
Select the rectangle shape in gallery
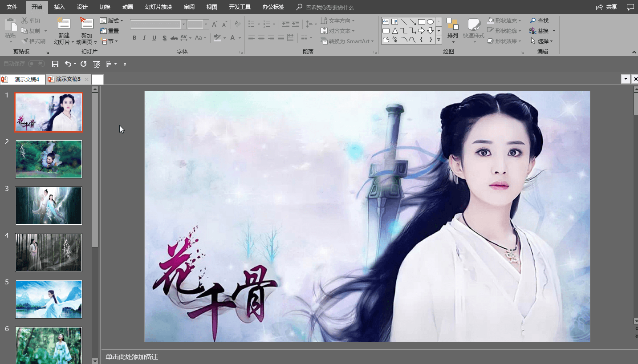(421, 22)
